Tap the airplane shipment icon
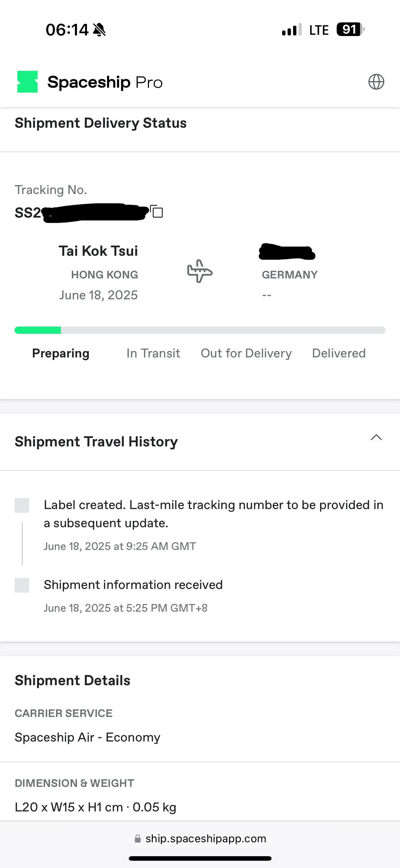 [x=200, y=271]
